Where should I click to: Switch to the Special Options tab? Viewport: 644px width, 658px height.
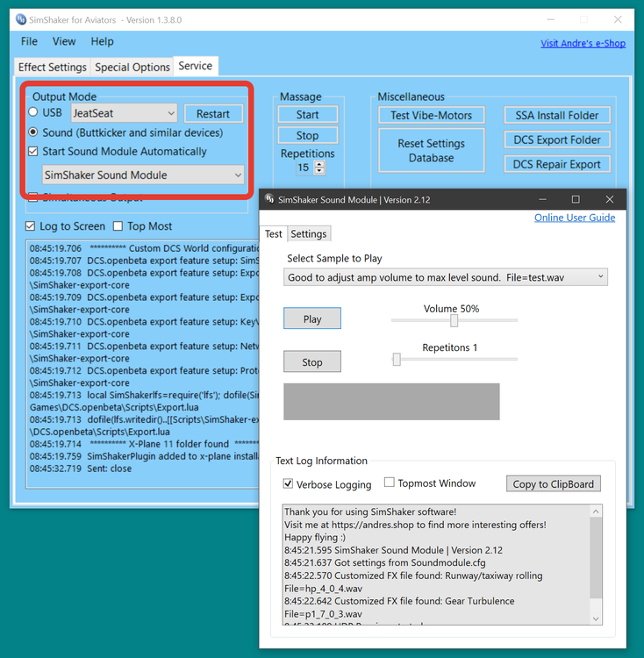tap(132, 67)
